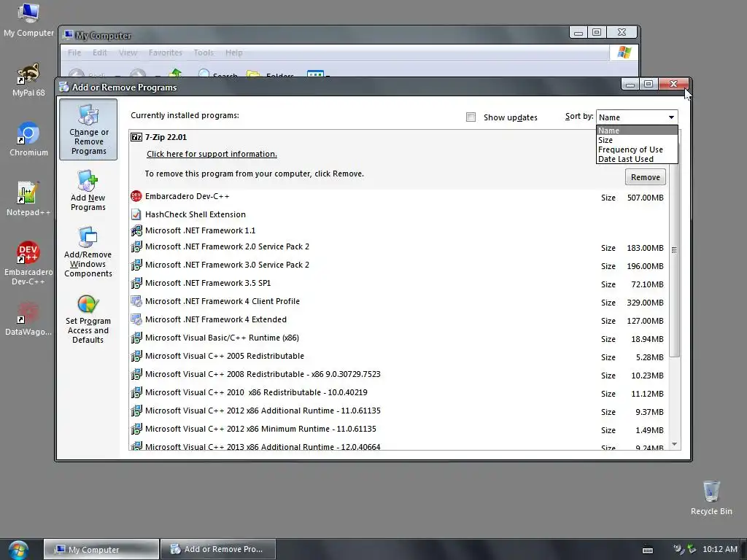Click the .NET Framework 4 Extended icon
The width and height of the screenshot is (747, 560).
(136, 319)
